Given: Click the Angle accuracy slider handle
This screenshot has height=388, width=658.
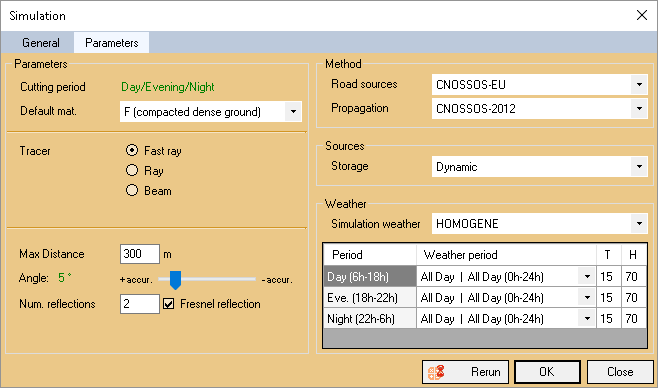Looking at the screenshot, I should [x=175, y=280].
